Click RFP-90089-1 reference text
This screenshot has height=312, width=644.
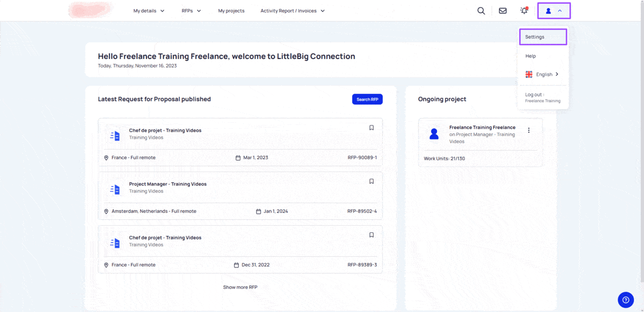[x=362, y=158]
